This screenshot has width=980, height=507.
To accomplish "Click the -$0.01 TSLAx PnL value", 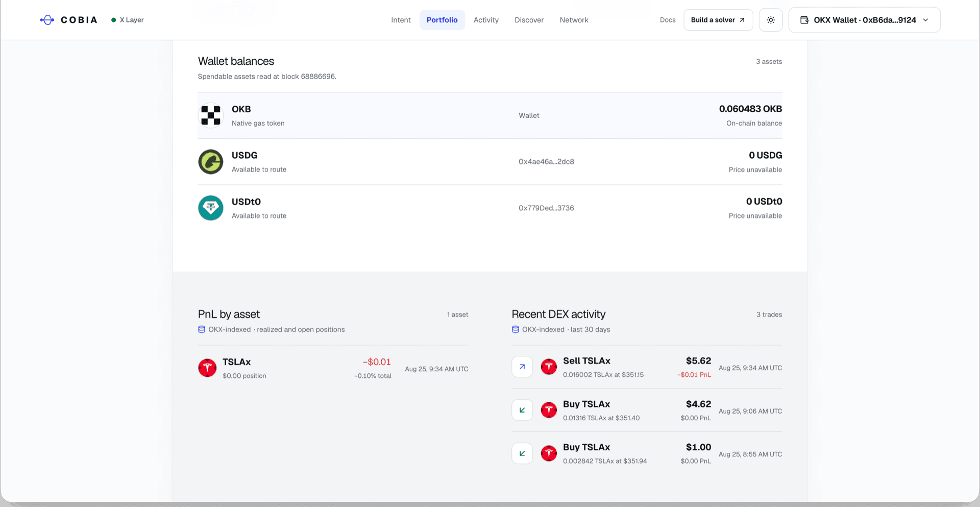I will (x=377, y=362).
